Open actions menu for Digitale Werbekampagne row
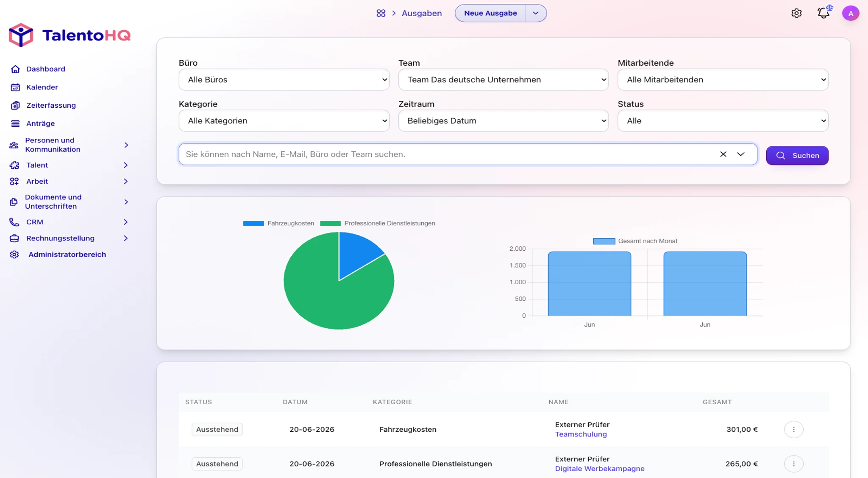868x478 pixels. [793, 464]
